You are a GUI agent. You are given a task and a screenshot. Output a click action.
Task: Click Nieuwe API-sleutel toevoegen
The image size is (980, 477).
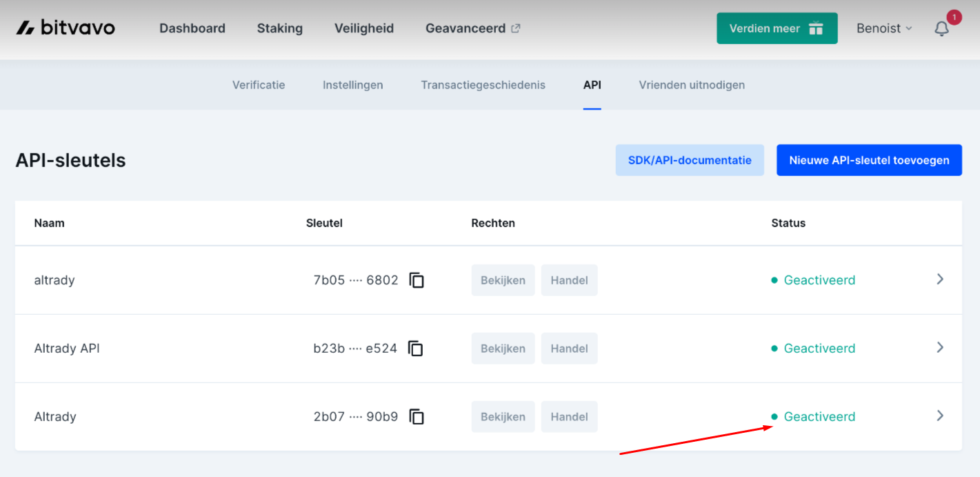click(x=869, y=160)
